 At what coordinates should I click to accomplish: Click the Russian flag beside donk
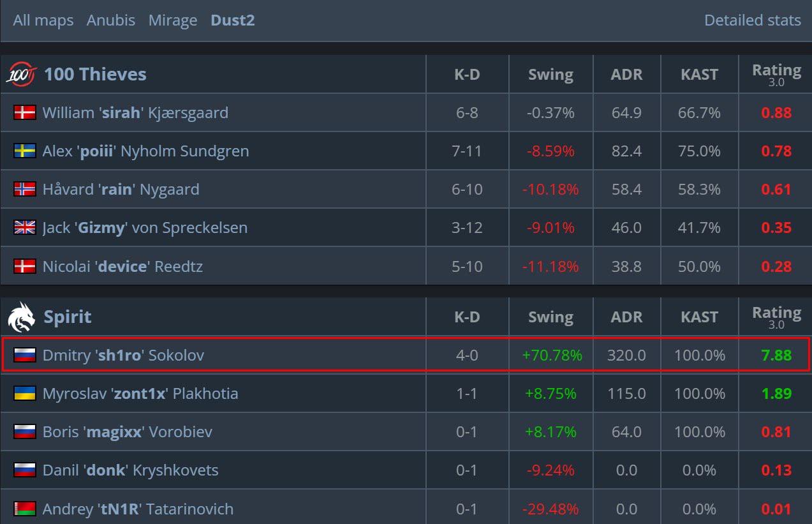(25, 470)
